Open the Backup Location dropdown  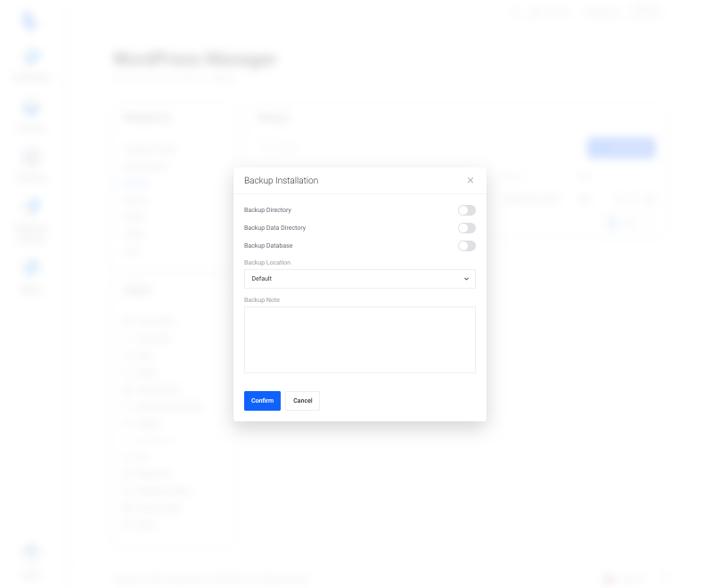[359, 279]
